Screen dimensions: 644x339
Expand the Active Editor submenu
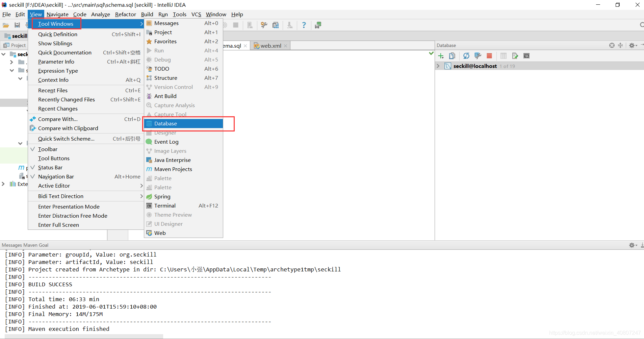click(86, 186)
